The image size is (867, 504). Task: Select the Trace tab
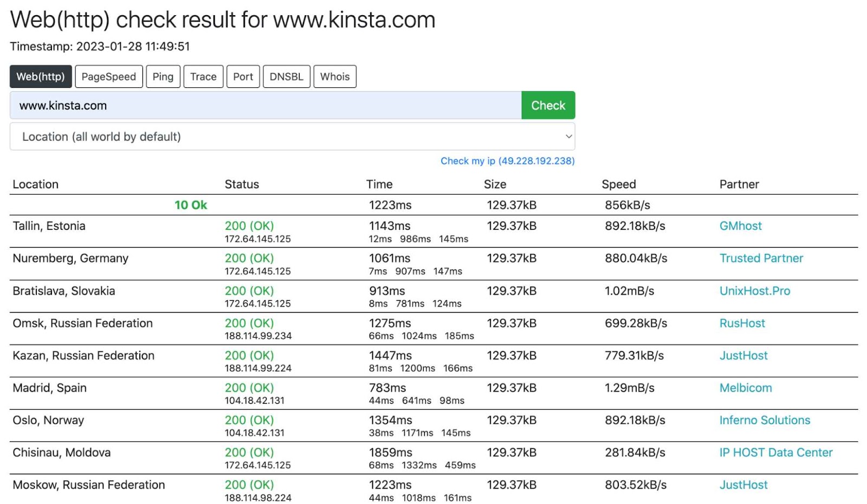203,76
